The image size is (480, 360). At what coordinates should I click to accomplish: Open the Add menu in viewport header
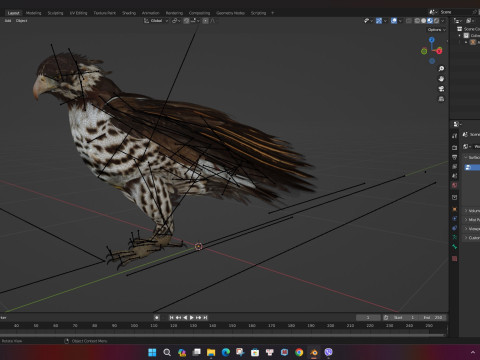tap(8, 21)
